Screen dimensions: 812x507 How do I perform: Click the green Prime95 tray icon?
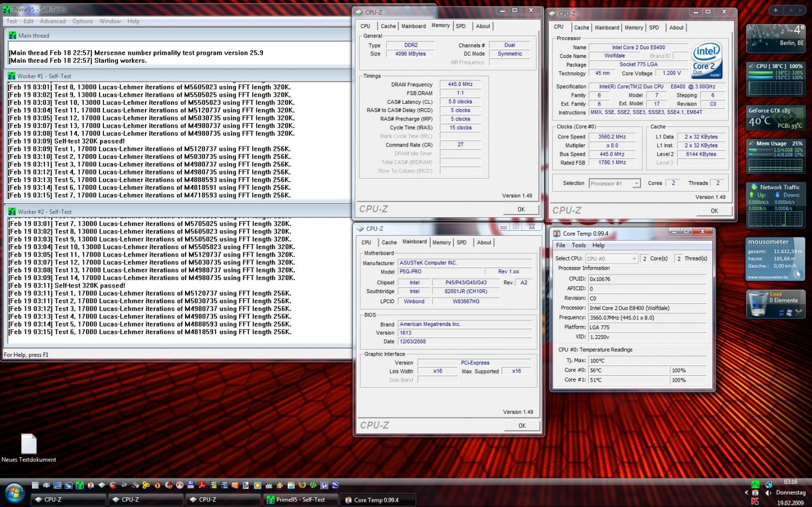(x=755, y=484)
